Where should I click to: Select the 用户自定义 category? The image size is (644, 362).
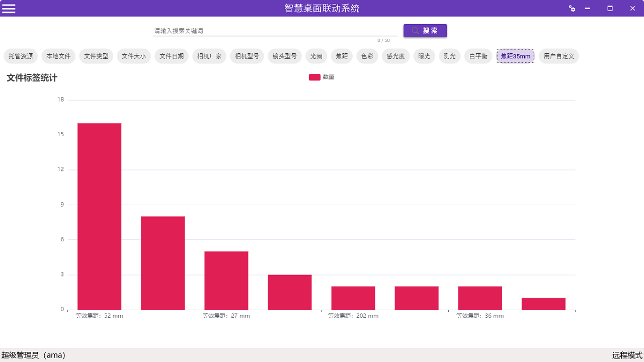(558, 56)
